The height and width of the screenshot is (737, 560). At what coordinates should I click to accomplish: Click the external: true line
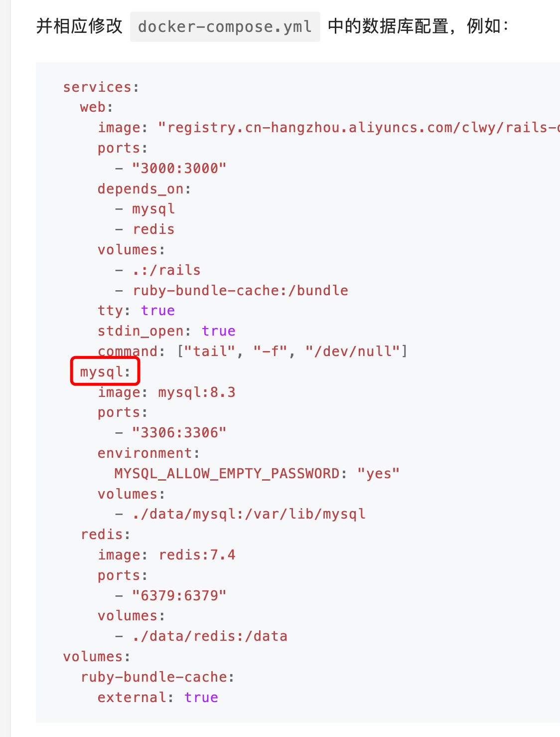pyautogui.click(x=158, y=697)
